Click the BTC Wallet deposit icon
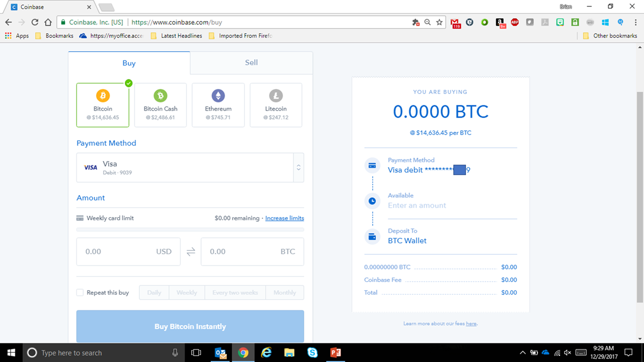This screenshot has height=362, width=644. (372, 236)
